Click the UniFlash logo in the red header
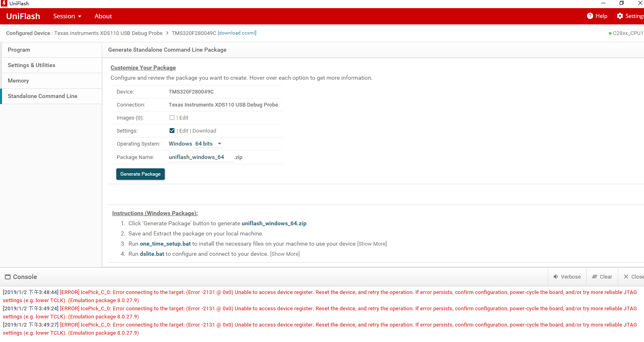Screen dimensions: 644x342 [x=23, y=16]
